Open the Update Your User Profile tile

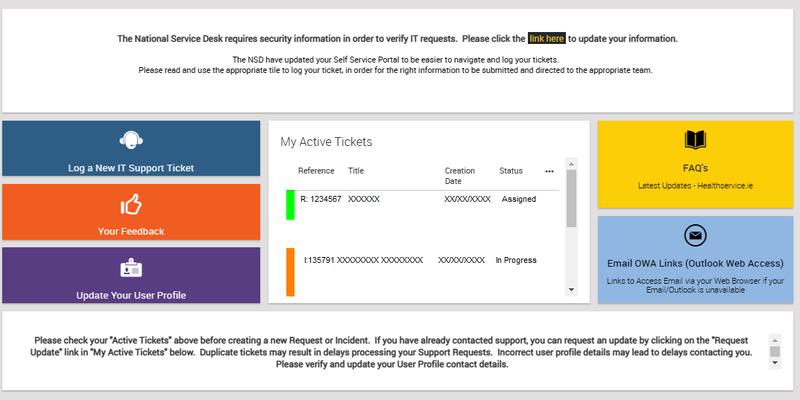point(131,276)
